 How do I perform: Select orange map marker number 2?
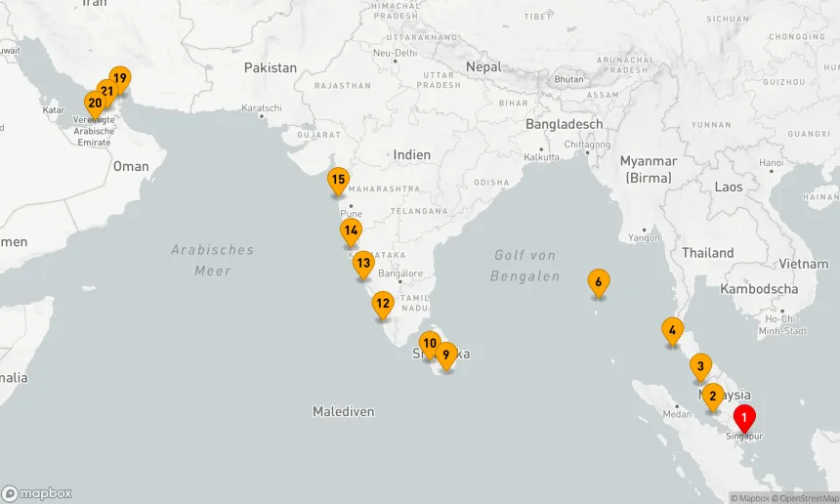tap(712, 398)
